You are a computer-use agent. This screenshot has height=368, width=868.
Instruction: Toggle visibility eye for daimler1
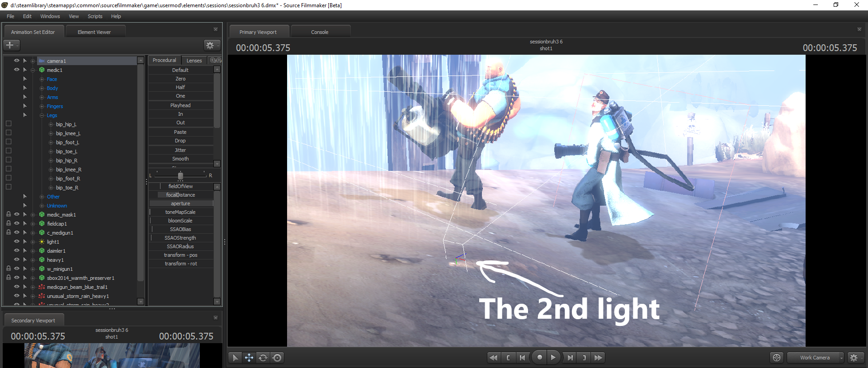(x=17, y=250)
